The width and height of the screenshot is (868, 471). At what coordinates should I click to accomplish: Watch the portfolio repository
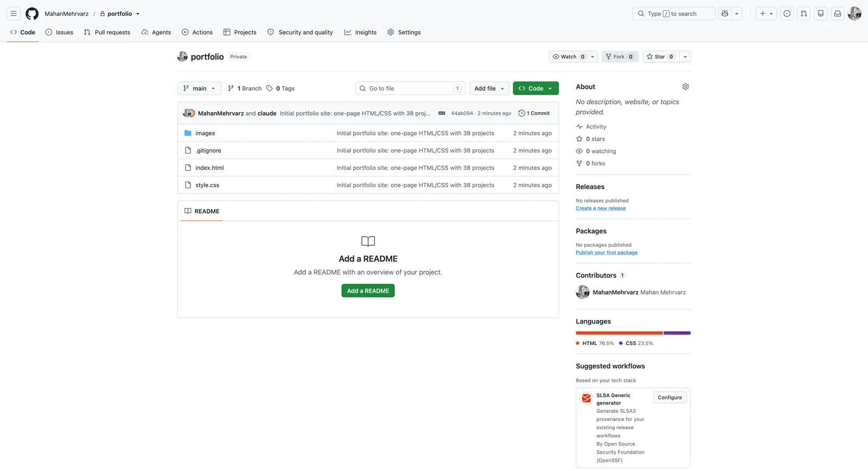569,56
